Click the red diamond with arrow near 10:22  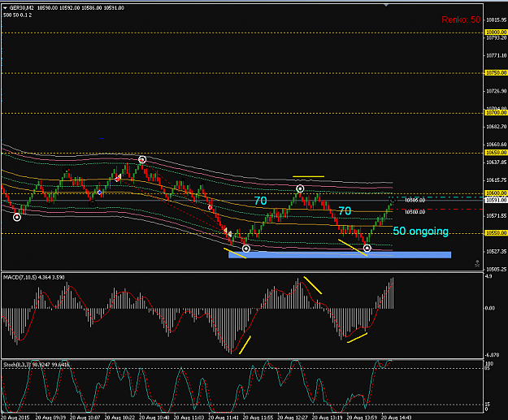coord(118,179)
